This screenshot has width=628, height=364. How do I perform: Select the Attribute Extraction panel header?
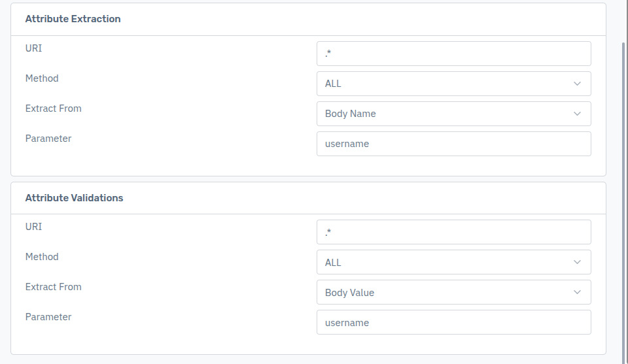pos(73,19)
